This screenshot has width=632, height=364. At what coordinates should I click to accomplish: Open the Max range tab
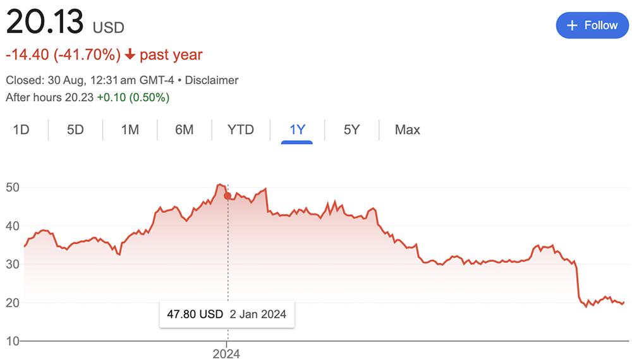pos(407,130)
